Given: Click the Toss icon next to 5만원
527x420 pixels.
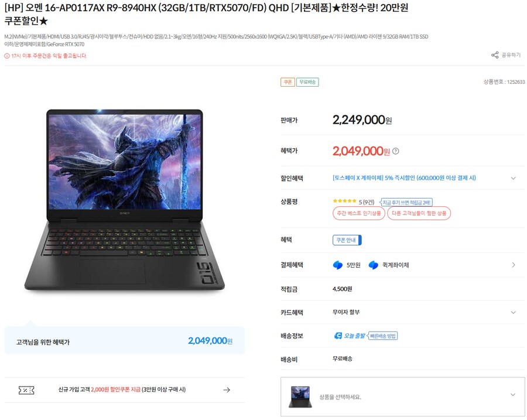Looking at the screenshot, I should pos(337,265).
